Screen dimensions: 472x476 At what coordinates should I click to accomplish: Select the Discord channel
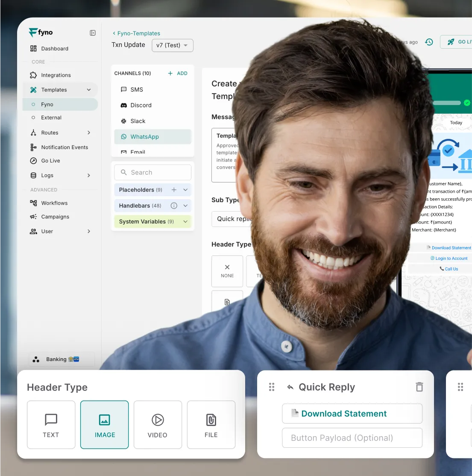point(152,106)
